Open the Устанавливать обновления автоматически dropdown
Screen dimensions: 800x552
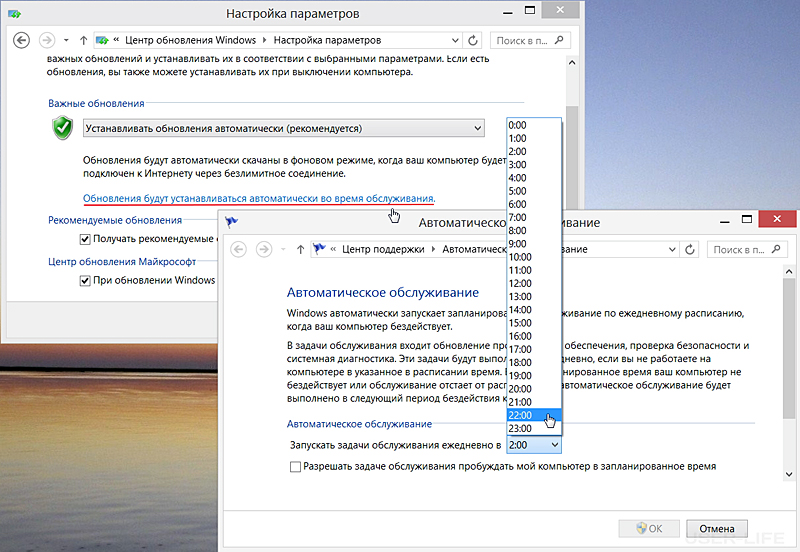[x=284, y=128]
